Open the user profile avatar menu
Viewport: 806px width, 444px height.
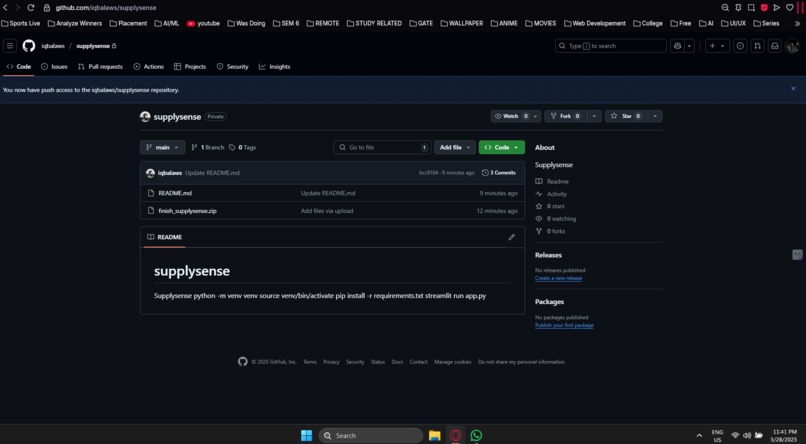792,46
